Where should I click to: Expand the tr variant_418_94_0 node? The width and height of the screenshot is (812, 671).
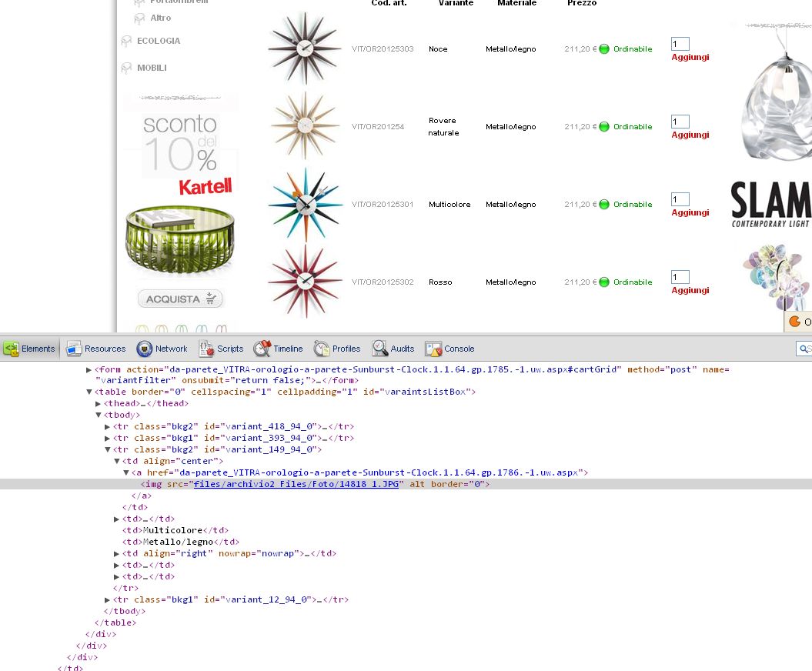coord(107,426)
